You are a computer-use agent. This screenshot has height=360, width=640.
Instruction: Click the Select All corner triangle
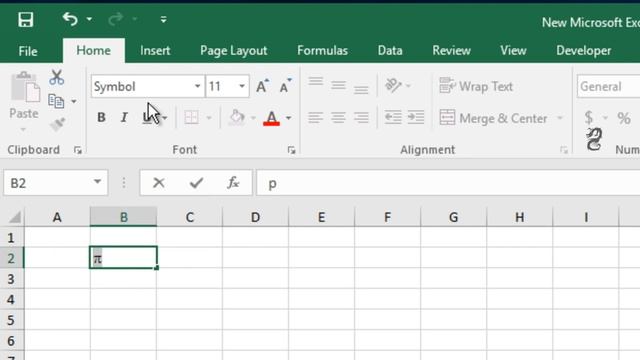tap(14, 217)
